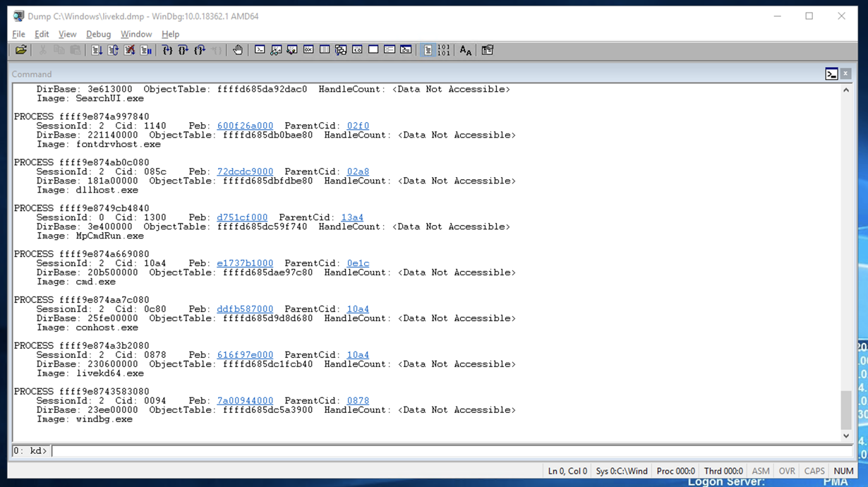The image size is (868, 487).
Task: Open the Window menu
Action: (135, 34)
